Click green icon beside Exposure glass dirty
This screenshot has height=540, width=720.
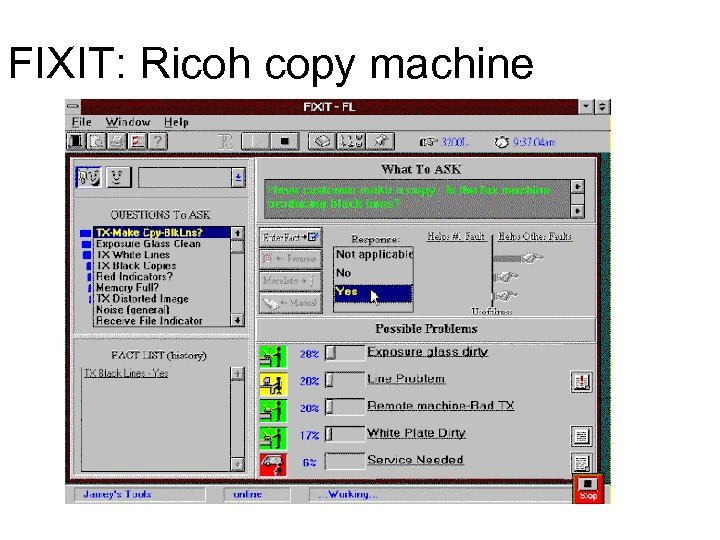tap(273, 357)
